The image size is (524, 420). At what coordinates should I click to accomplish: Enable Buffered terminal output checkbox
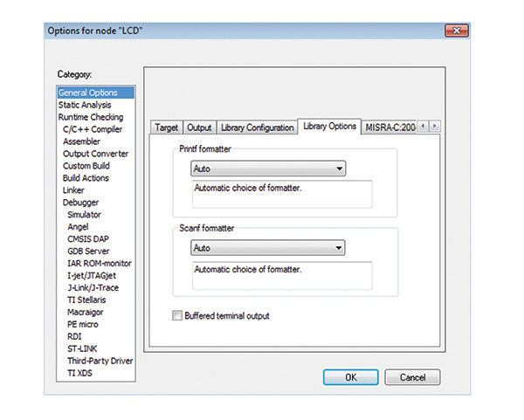178,315
